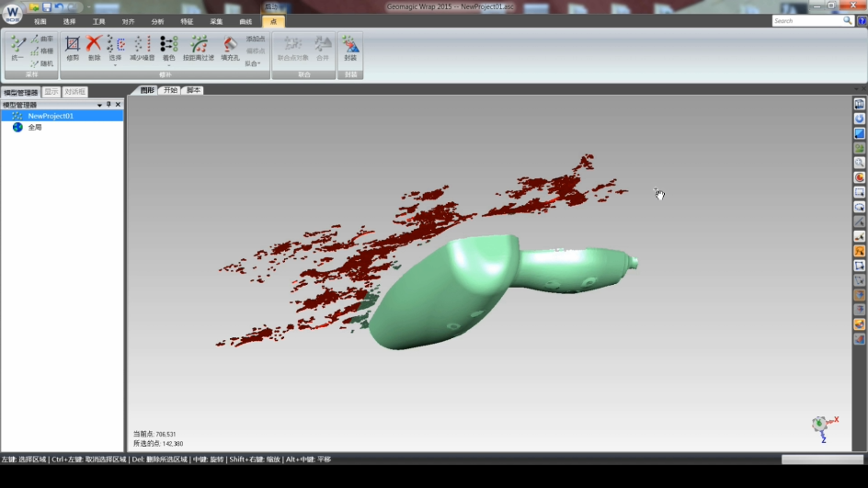Open the 分析 ribbon tab
Image resolution: width=868 pixels, height=488 pixels.
(x=157, y=21)
